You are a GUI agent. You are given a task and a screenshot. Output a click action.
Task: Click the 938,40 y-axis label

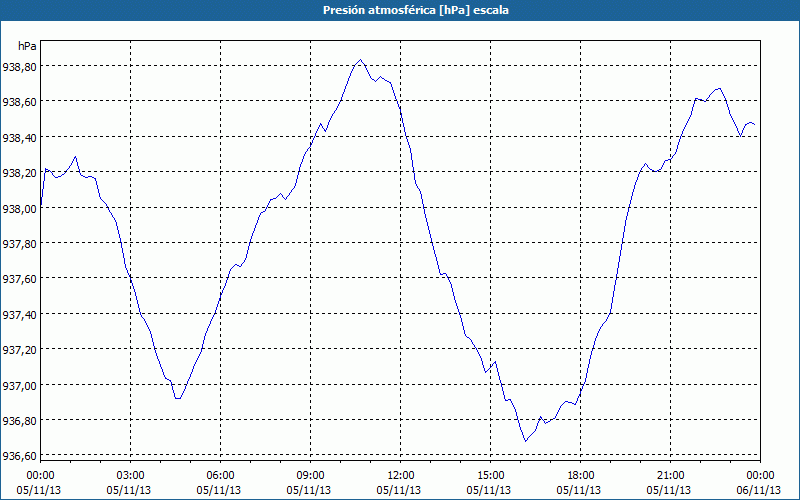tap(19, 138)
